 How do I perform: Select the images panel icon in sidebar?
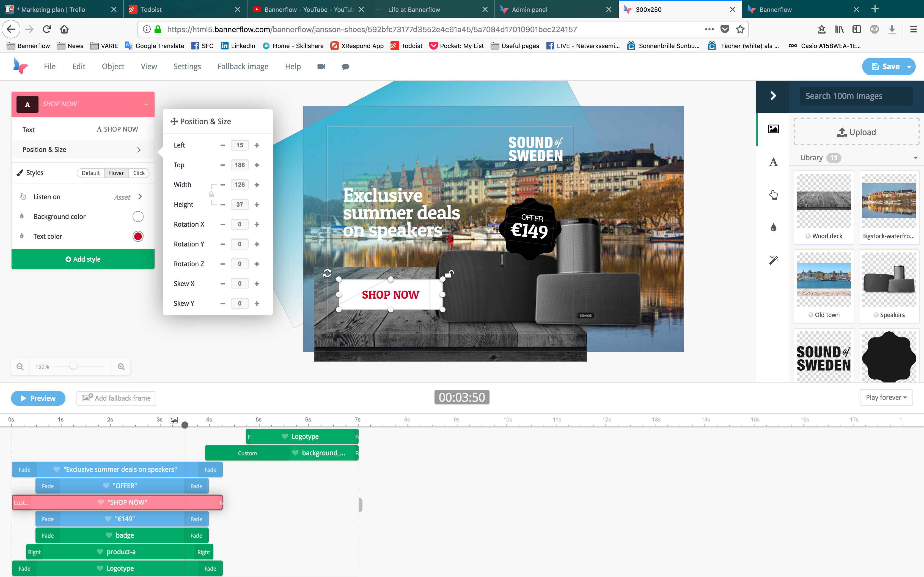pos(773,129)
